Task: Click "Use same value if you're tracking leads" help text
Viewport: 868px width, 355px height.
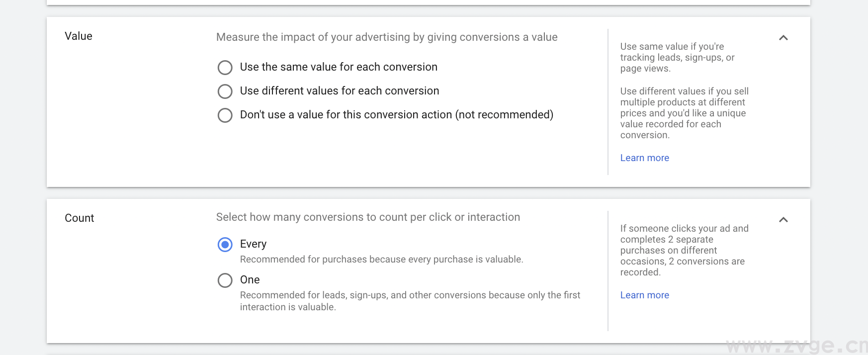Action: (x=677, y=57)
